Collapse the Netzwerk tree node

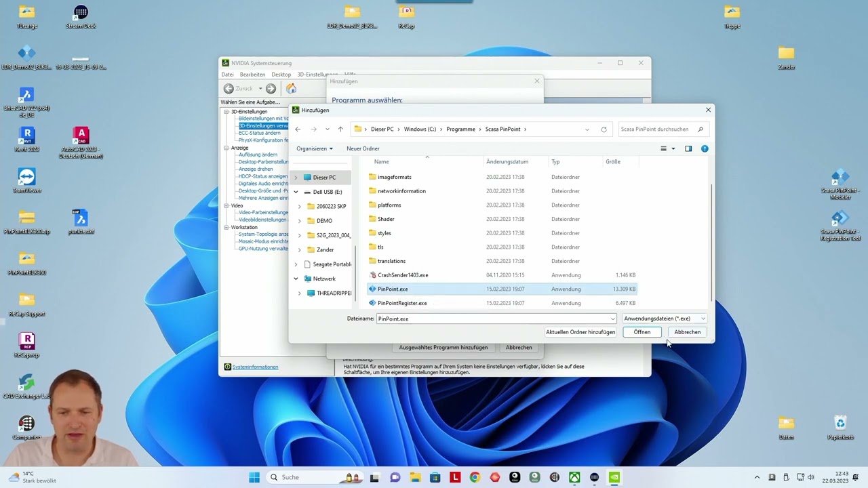point(296,279)
